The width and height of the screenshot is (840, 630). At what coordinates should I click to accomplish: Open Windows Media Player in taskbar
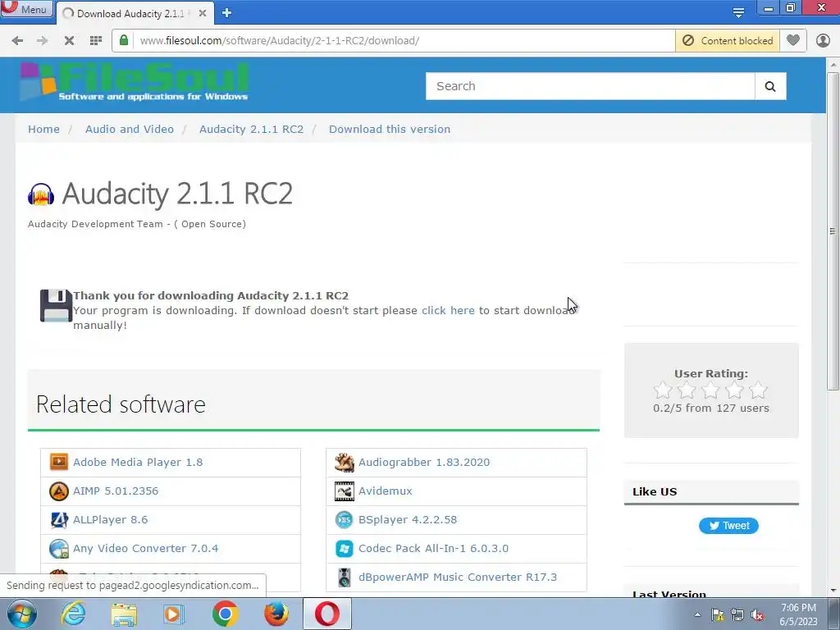click(x=174, y=614)
